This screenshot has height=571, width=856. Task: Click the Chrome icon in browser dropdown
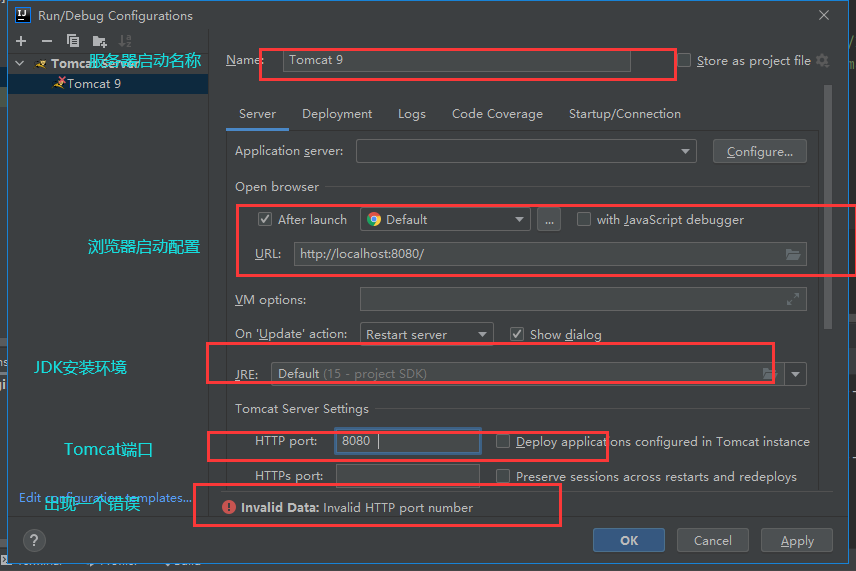click(x=374, y=219)
